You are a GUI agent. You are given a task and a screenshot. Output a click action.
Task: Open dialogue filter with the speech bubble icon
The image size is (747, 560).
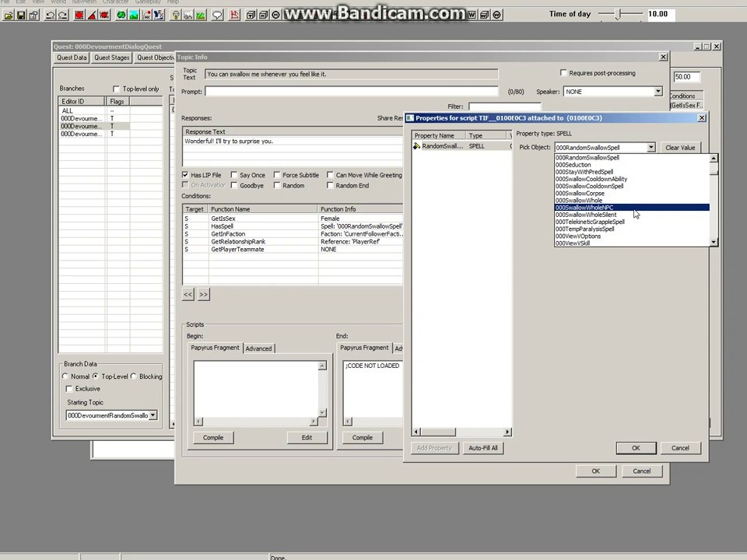pos(217,16)
